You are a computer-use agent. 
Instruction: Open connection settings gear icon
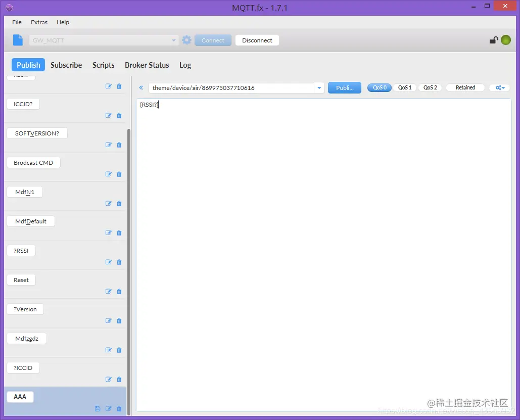coord(186,40)
